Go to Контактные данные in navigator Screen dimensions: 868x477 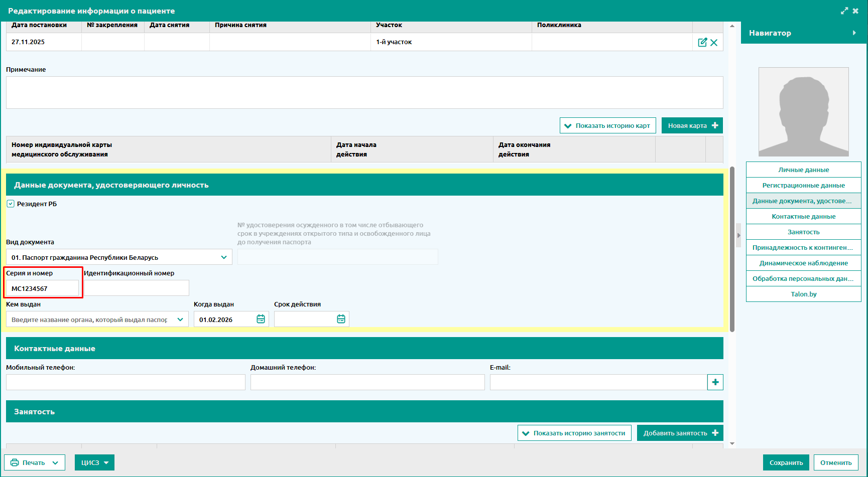click(803, 217)
